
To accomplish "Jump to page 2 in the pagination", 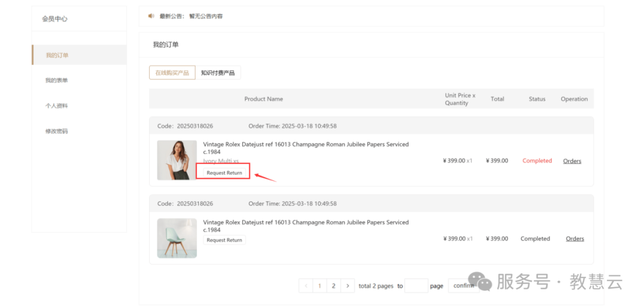I will click(333, 286).
